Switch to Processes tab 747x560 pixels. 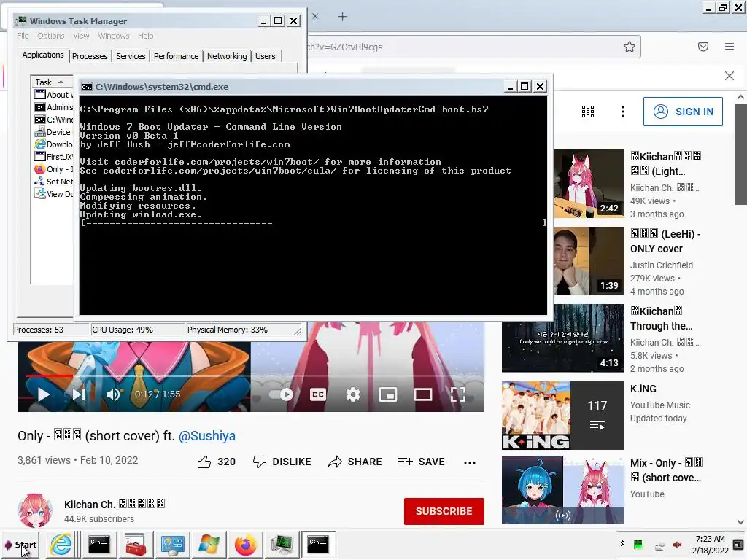point(90,56)
